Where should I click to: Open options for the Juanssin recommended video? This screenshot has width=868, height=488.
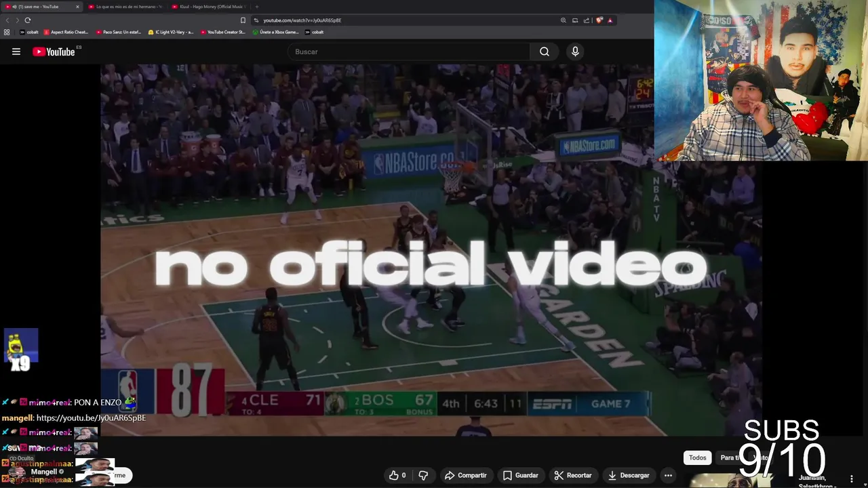(x=852, y=479)
